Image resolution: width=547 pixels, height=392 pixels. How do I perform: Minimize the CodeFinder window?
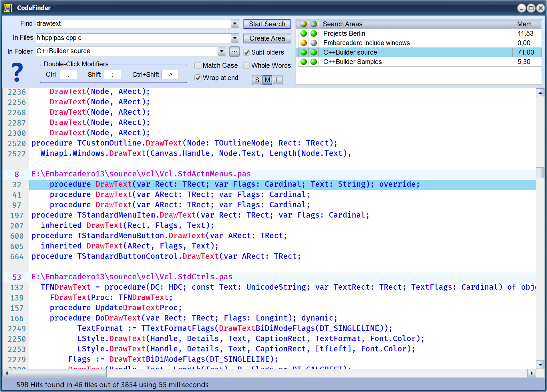pyautogui.click(x=521, y=8)
